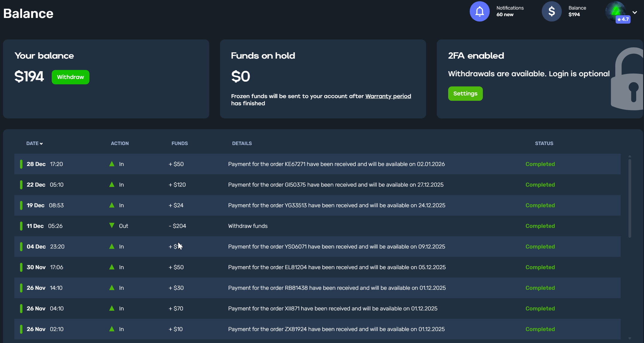Sort by the DATE column arrow
This screenshot has height=343, width=644.
(41, 144)
